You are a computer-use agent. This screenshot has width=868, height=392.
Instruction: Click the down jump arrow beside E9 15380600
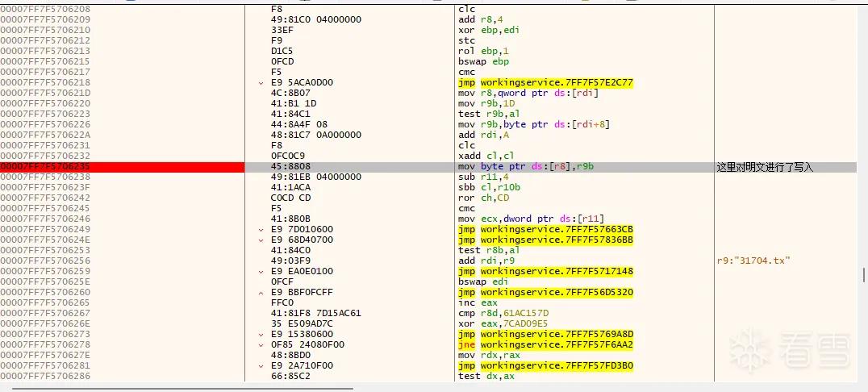[x=261, y=335]
